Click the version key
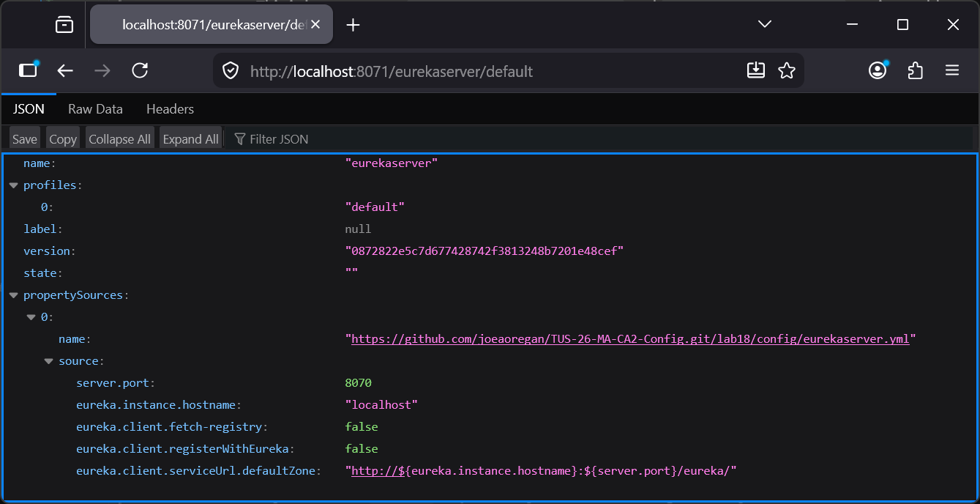Viewport: 980px width, 504px height. (x=49, y=251)
